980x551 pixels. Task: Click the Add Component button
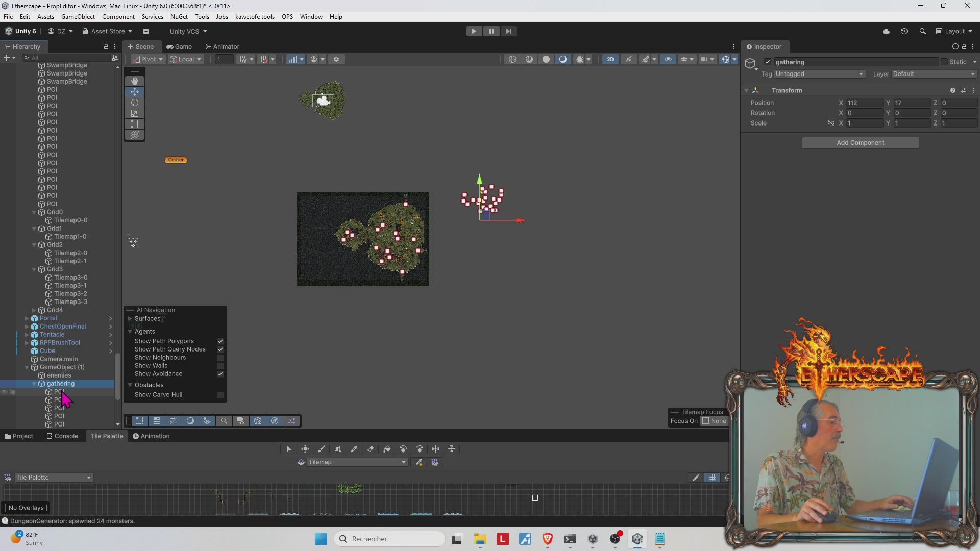(x=860, y=143)
